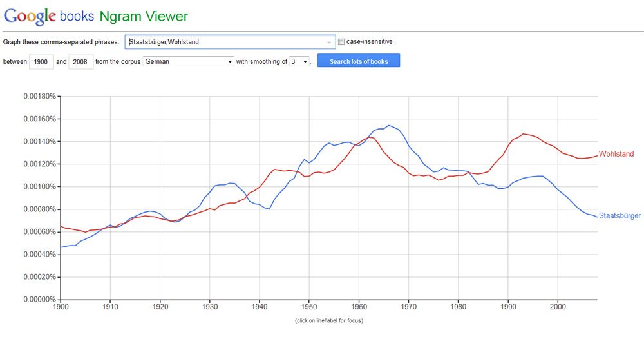Screen dimensions: 644x339
Task: Click the Ngram Viewer title
Action: (x=144, y=16)
